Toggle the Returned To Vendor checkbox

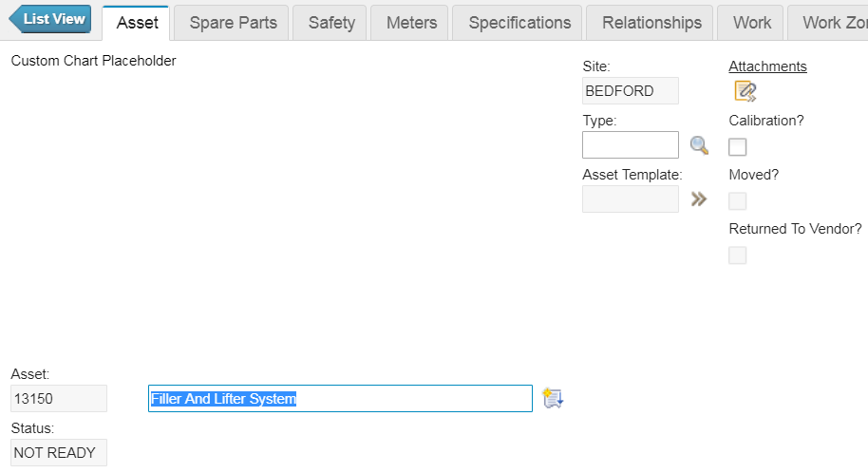coord(738,255)
